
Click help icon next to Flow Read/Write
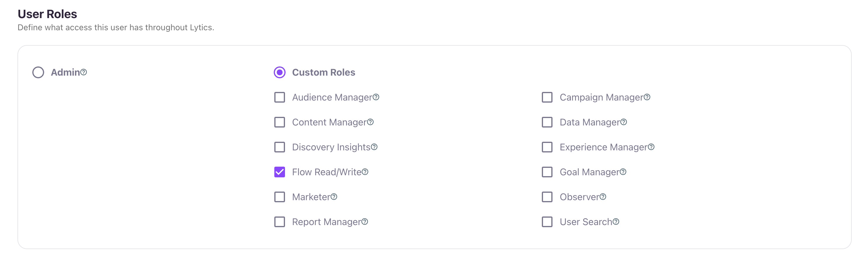pos(365,172)
